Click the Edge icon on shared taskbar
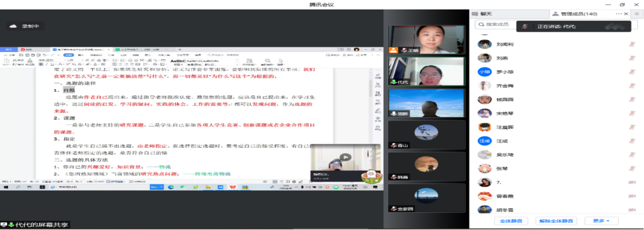The image size is (644, 230). (x=171, y=187)
